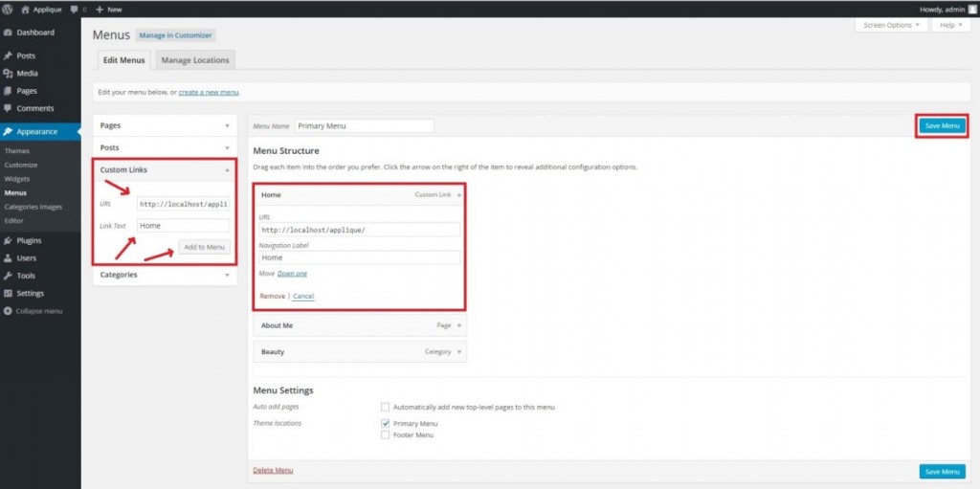Image resolution: width=980 pixels, height=489 pixels.
Task: Click the comments bubble icon in admin bar
Action: pos(74,9)
